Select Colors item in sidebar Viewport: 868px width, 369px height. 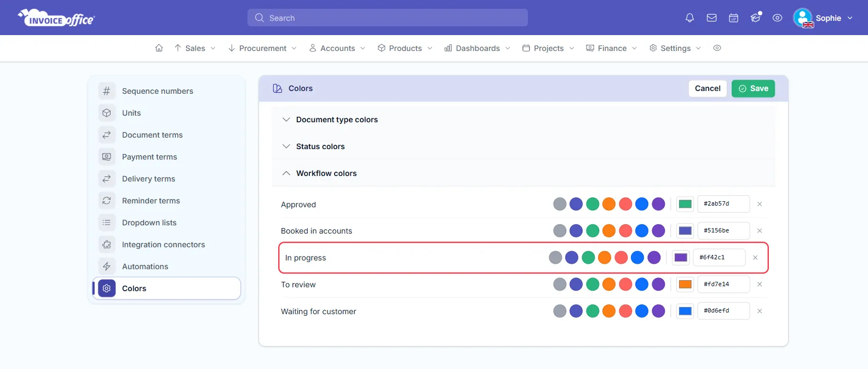[x=167, y=288]
